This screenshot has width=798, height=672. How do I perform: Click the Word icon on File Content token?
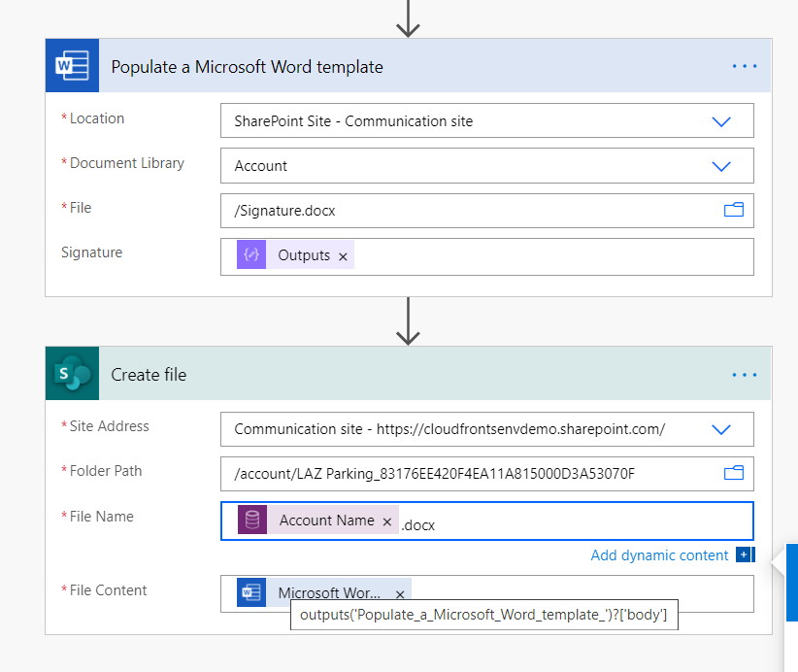[x=251, y=592]
